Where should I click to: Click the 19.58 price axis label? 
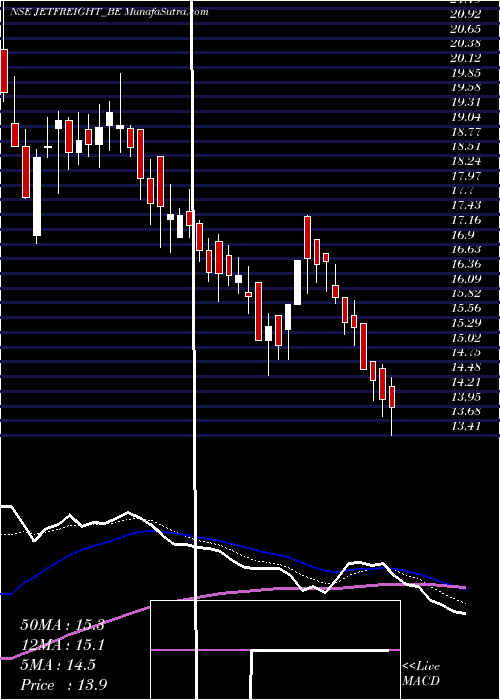click(x=466, y=88)
